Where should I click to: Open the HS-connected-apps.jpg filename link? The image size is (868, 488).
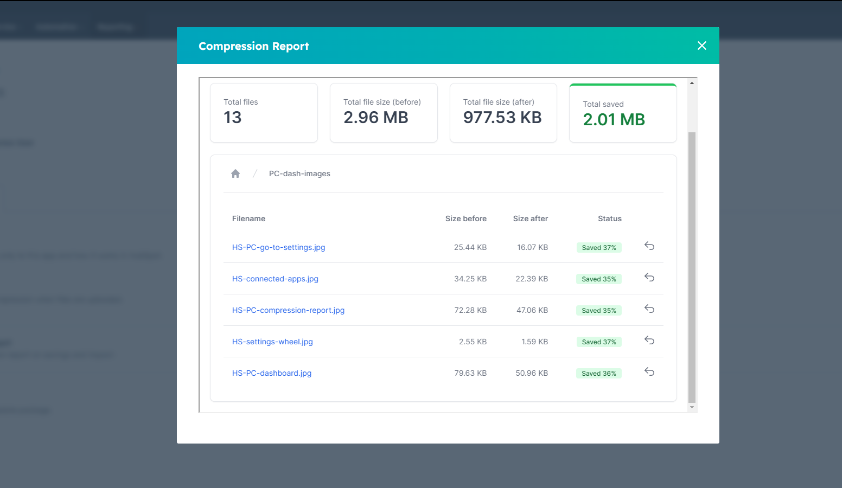[x=275, y=278]
